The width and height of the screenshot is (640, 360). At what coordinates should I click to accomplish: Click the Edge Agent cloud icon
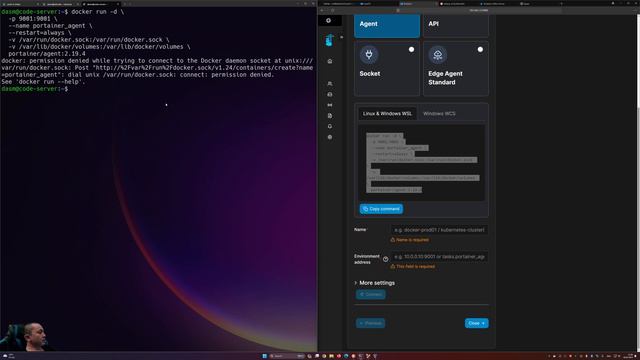point(438,55)
